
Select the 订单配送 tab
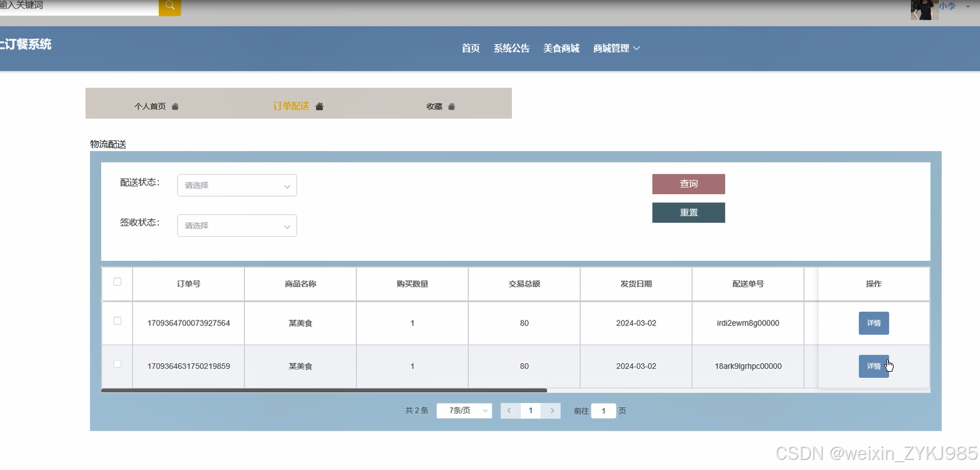tap(291, 106)
